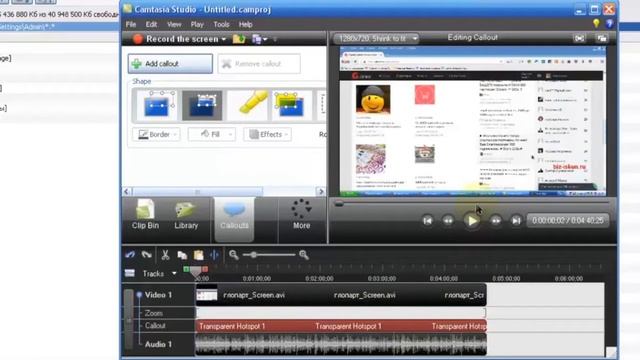This screenshot has height=360, width=640.
Task: Click the Copy icon in timeline toolbar
Action: pos(182,255)
